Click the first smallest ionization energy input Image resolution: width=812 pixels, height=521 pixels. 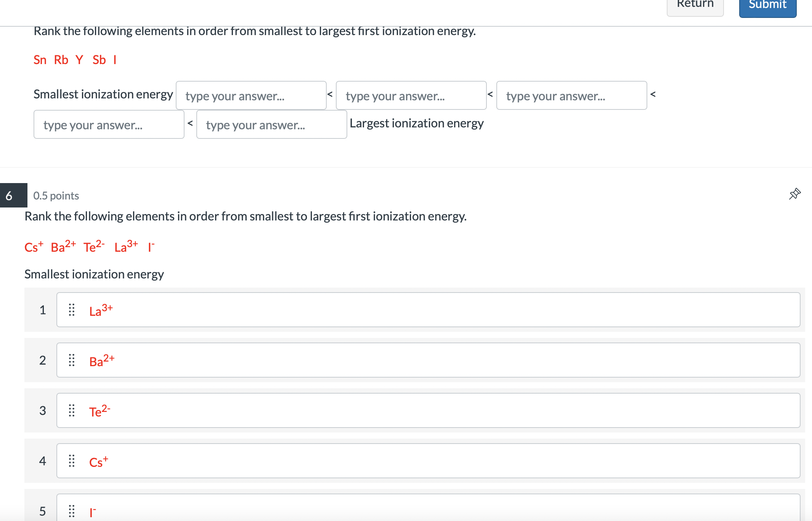[251, 95]
